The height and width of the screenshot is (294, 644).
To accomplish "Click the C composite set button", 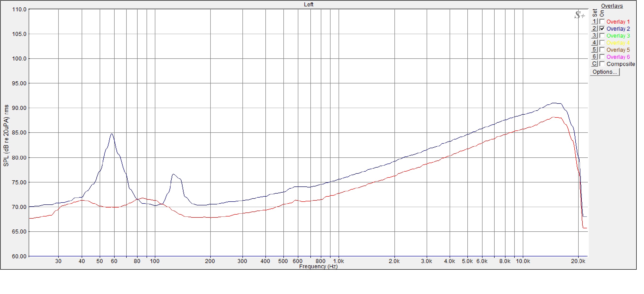I will click(x=594, y=64).
